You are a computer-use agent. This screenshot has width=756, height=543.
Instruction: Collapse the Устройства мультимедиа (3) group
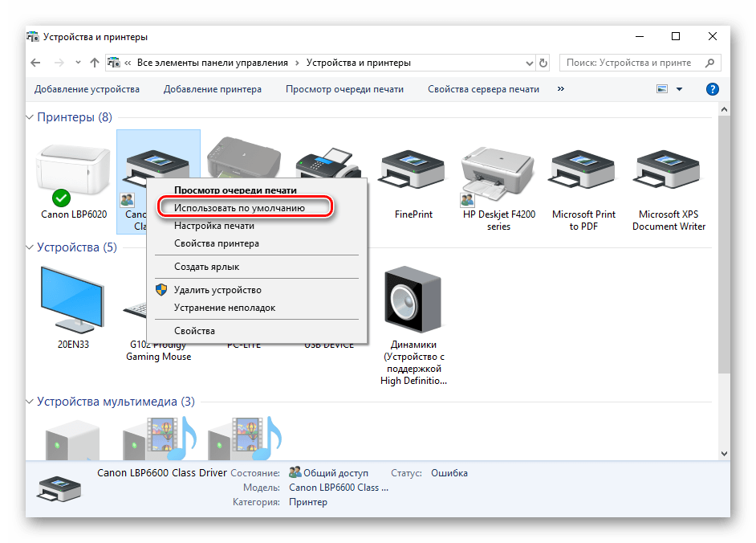tap(31, 402)
